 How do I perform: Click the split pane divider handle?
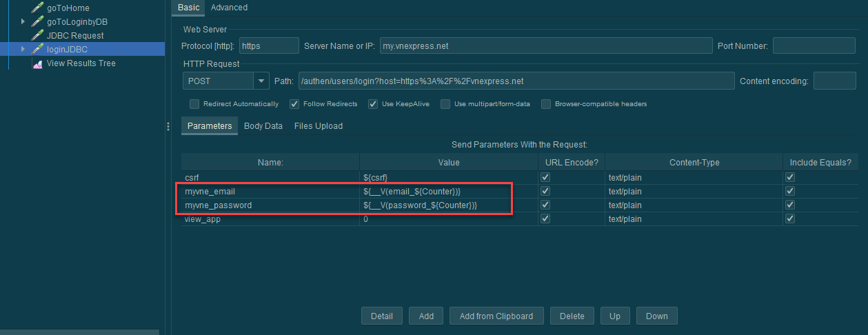click(x=168, y=126)
